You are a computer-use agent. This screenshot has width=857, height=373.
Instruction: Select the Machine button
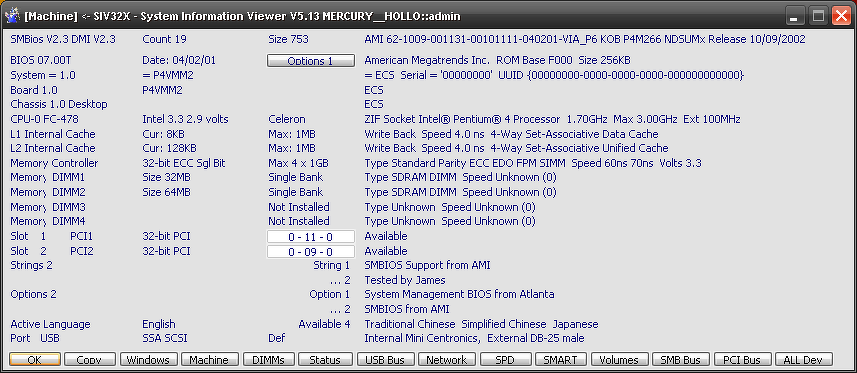pos(210,359)
